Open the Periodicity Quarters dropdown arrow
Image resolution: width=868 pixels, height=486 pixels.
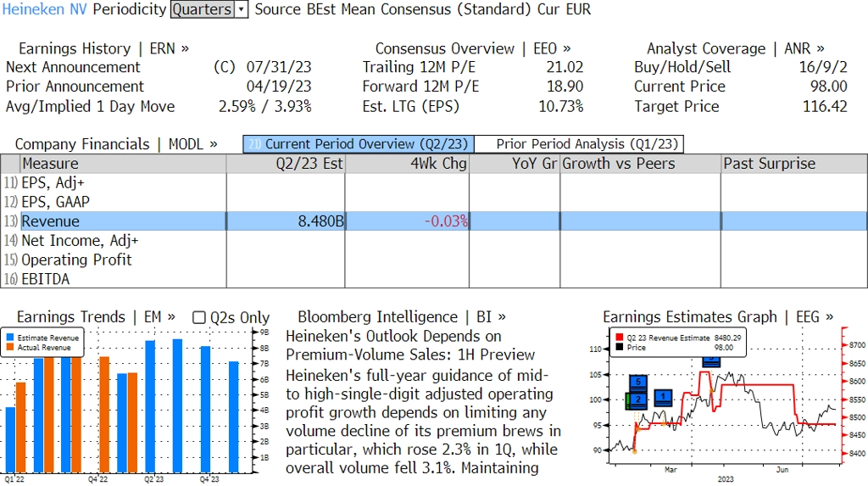tap(242, 9)
